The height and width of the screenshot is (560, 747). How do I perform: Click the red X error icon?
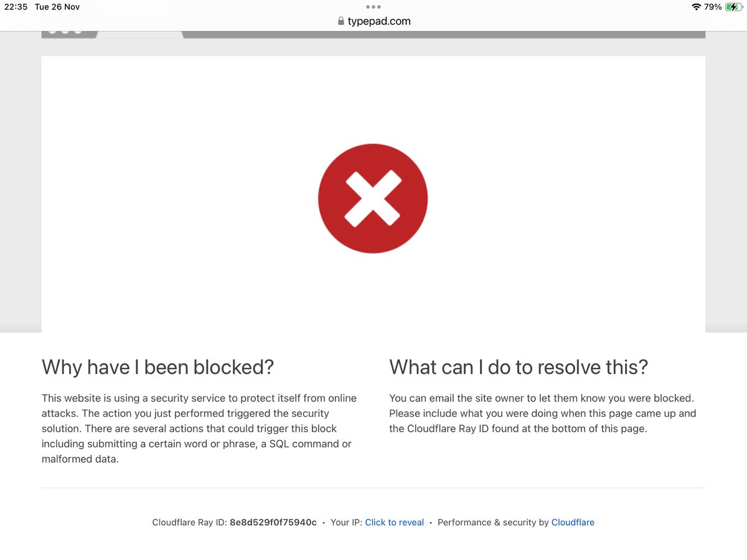pyautogui.click(x=373, y=198)
